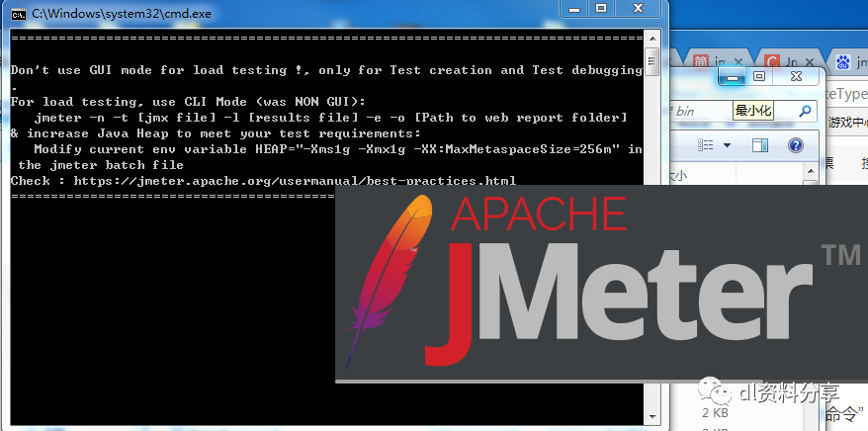868x431 pixels.
Task: Close the Explorer window
Action: [x=796, y=76]
